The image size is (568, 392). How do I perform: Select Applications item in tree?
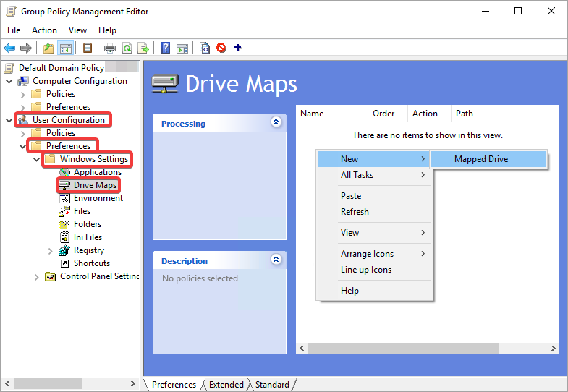(98, 172)
